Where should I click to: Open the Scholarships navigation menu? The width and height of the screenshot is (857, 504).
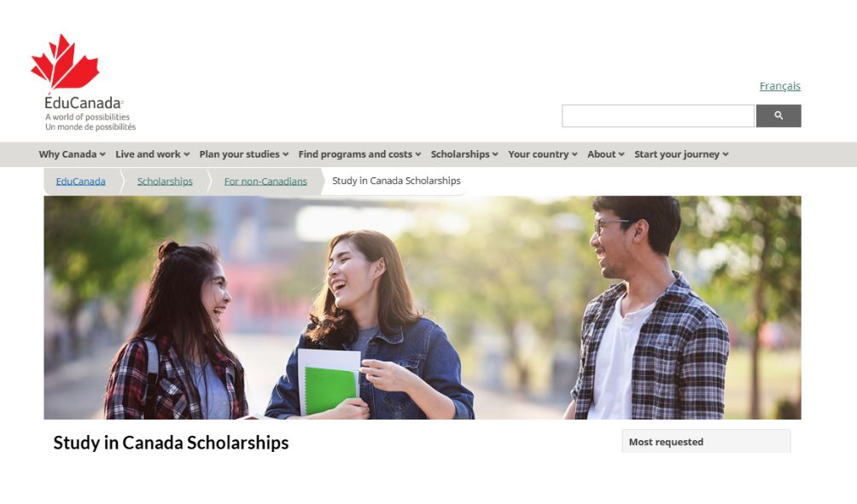pyautogui.click(x=464, y=154)
